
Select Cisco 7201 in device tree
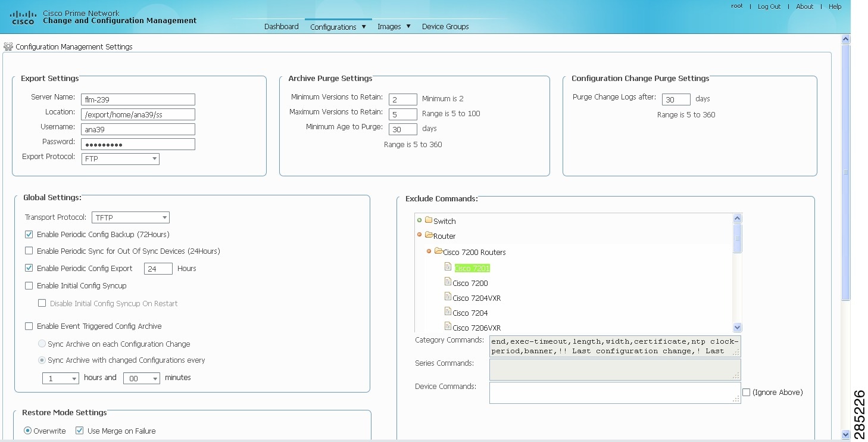point(472,268)
